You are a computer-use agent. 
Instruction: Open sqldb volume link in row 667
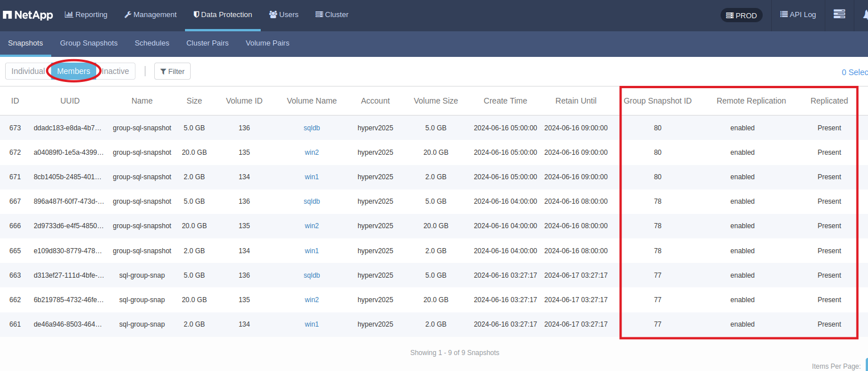pos(312,201)
